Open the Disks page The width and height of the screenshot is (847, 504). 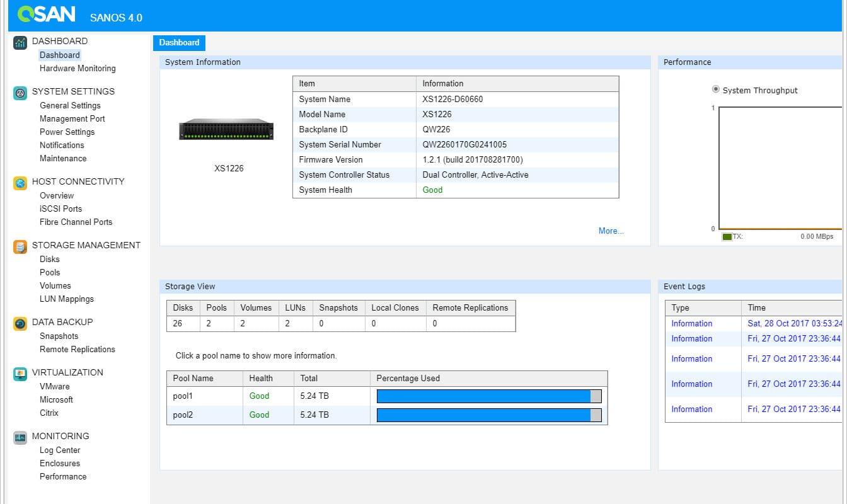pos(50,259)
